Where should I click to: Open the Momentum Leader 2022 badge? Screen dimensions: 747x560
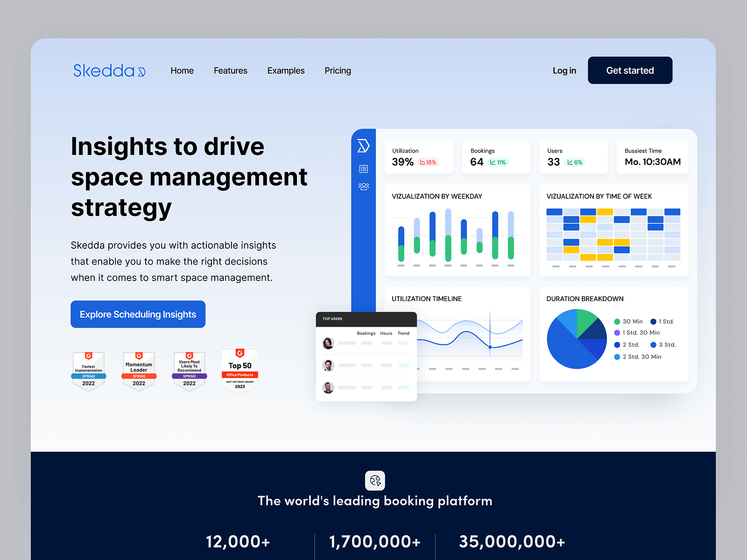click(x=139, y=371)
